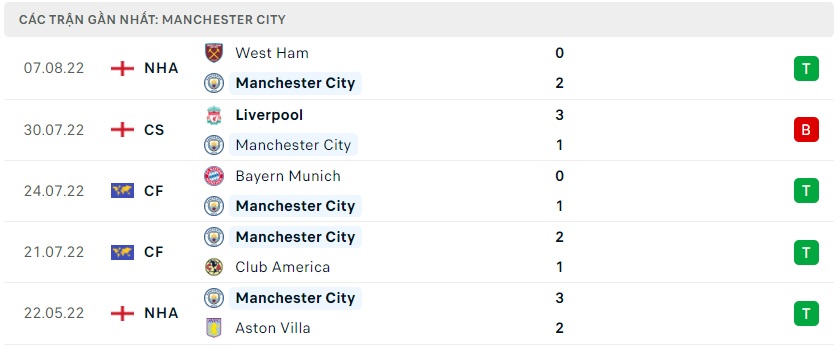Screen dimensions: 837x360
Task: Click the West Ham club crest
Action: coord(214,53)
